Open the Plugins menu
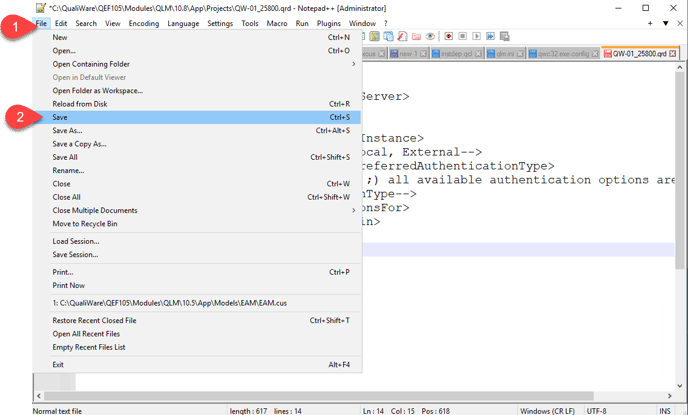 point(329,23)
